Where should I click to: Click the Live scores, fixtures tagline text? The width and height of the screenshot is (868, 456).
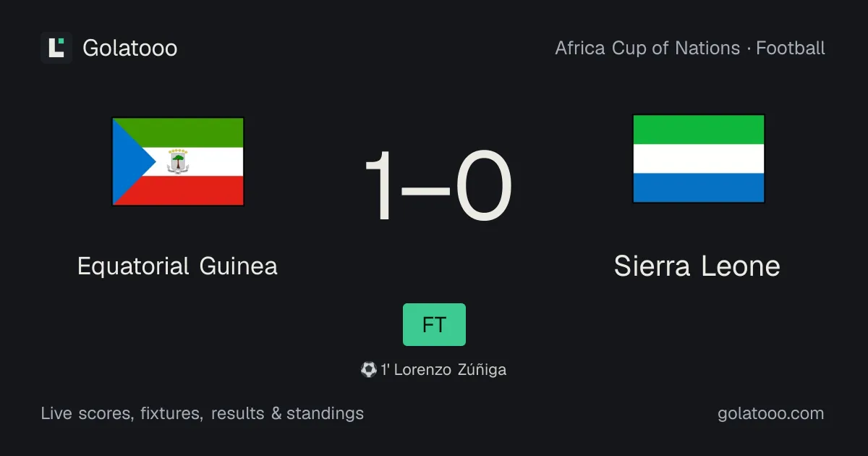coord(122,413)
